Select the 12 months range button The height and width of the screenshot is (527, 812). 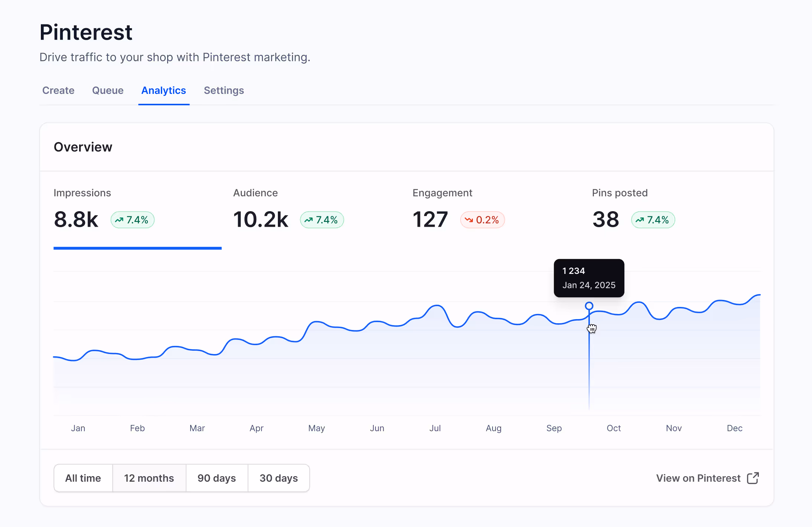coord(149,478)
